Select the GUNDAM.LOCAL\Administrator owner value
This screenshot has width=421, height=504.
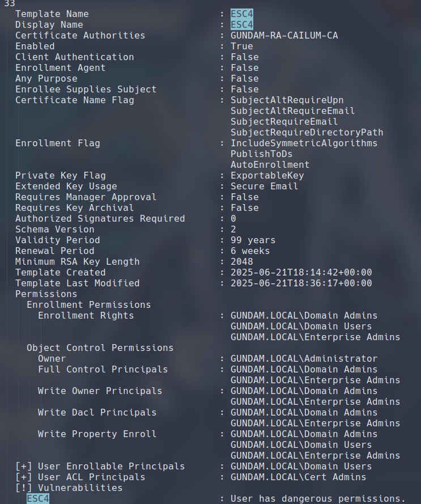(304, 358)
